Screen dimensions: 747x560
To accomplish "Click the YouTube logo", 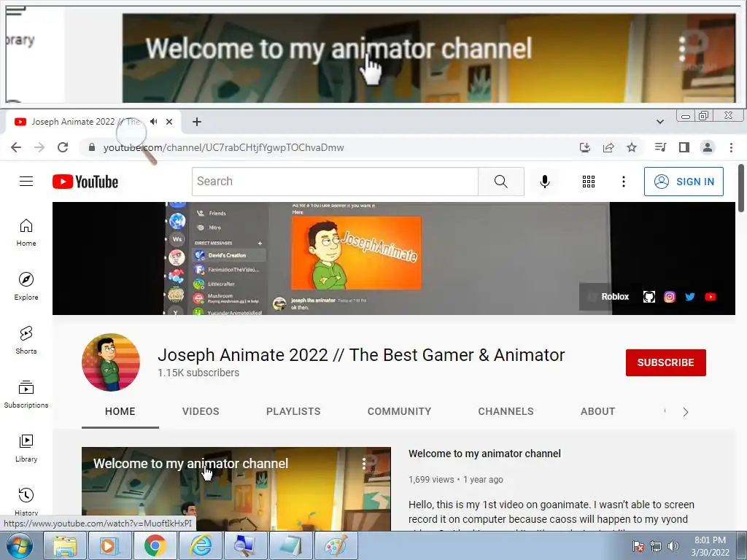I will point(85,182).
